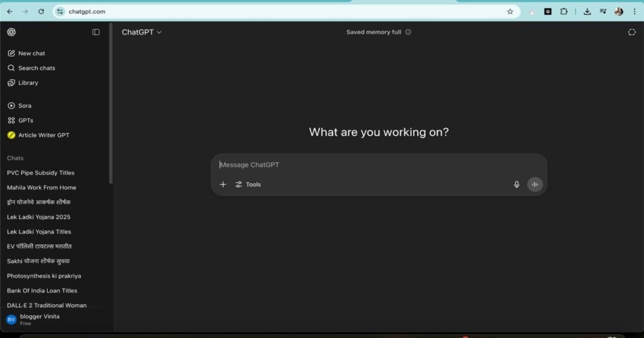Click the Message ChatGPT input field
The image size is (644, 338).
(x=377, y=165)
